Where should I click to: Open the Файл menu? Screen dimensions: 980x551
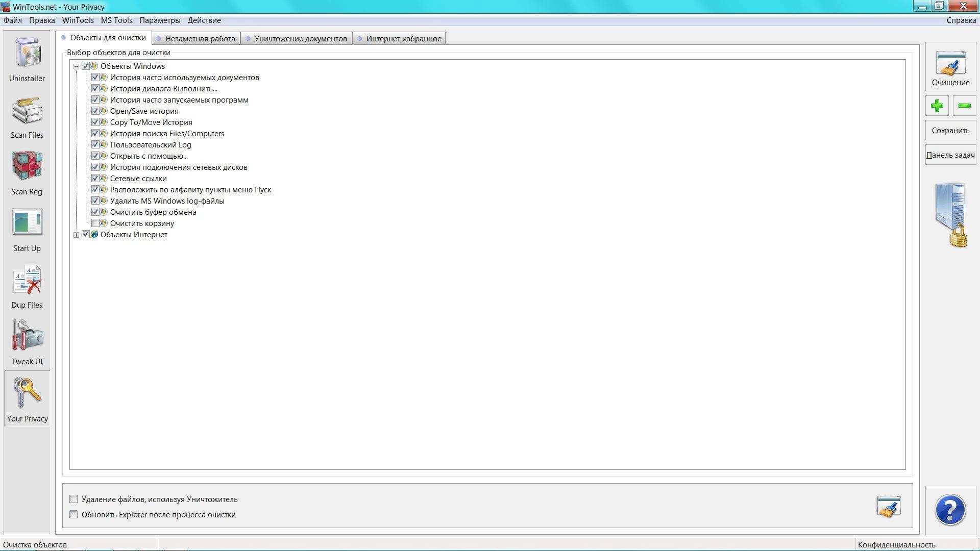point(13,20)
